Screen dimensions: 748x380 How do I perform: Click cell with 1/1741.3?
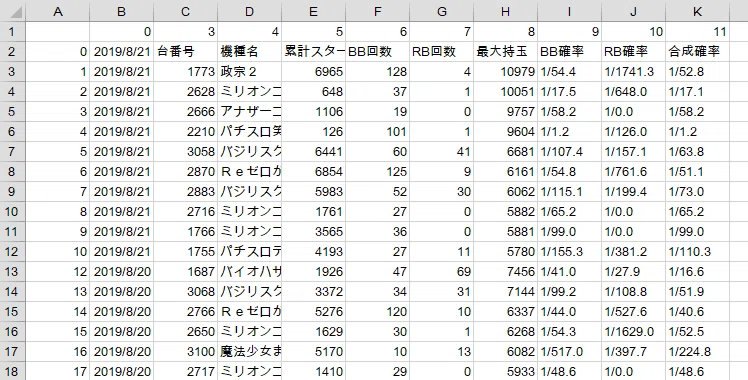coord(633,72)
